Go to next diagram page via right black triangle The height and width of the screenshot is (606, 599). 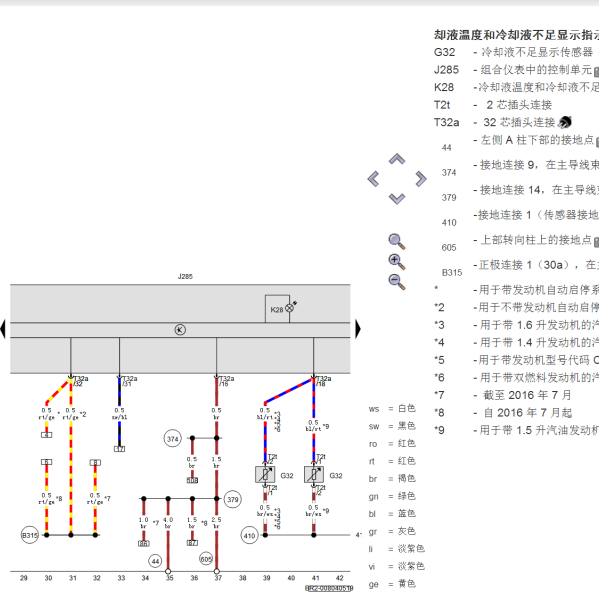click(x=358, y=329)
